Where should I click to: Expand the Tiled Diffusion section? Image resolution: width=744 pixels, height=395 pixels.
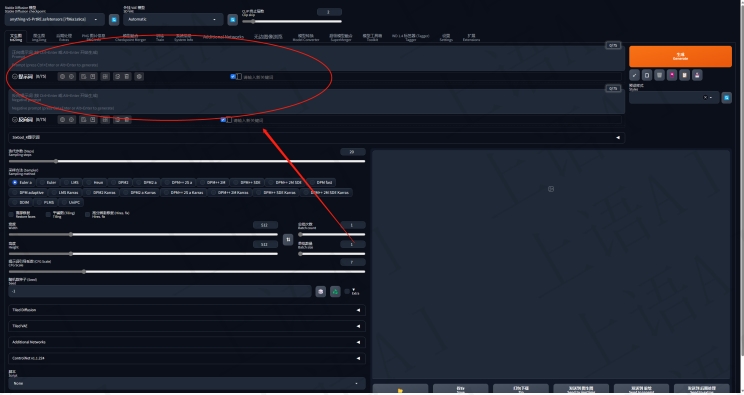pos(187,310)
